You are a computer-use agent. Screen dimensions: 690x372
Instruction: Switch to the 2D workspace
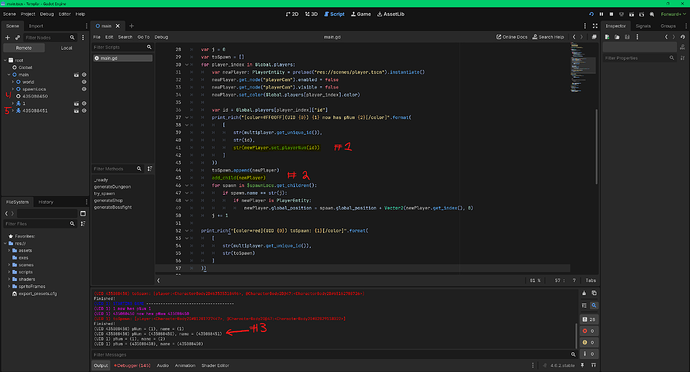(x=292, y=14)
